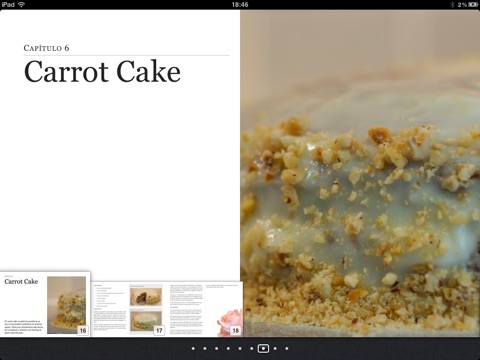Jump to the eighth chapter dot
Screen dimensions: 480x360
coord(275,348)
